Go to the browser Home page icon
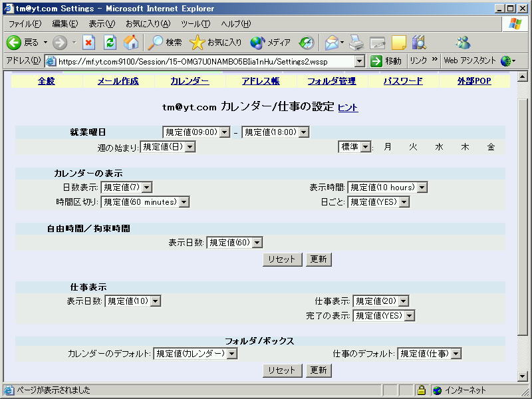 131,43
